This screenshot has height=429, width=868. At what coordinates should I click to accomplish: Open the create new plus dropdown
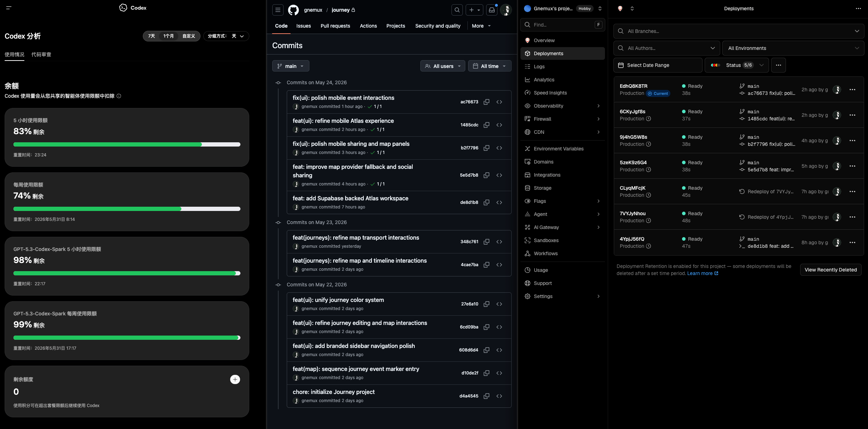tap(474, 10)
